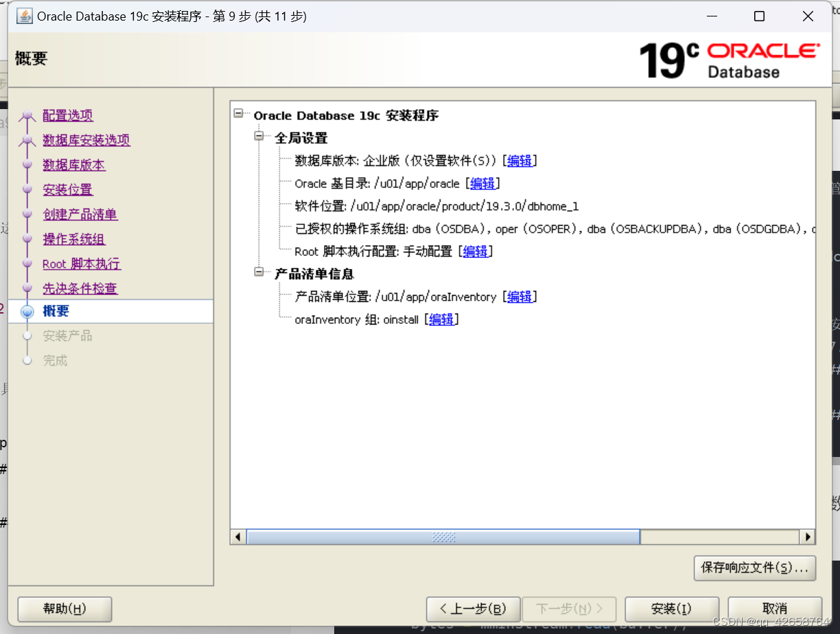Select Oracle Database 19c 安装程序 root label
The image size is (840, 634).
coord(346,115)
